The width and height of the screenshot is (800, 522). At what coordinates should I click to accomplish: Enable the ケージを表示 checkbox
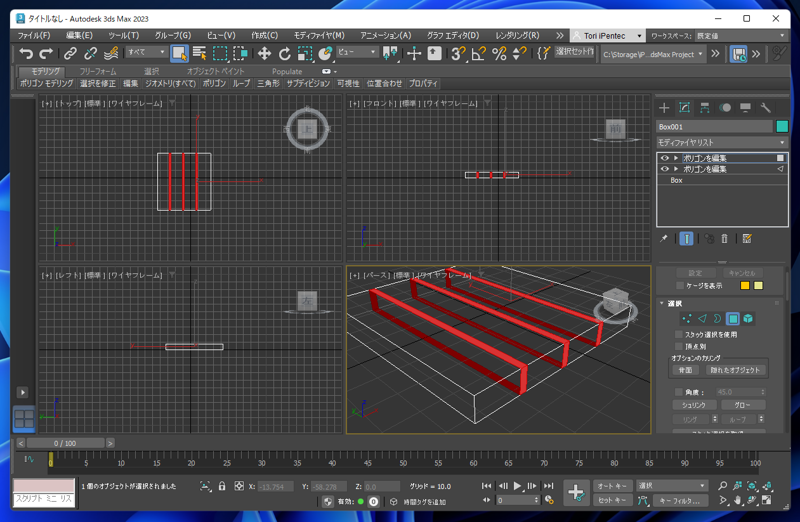tap(680, 286)
